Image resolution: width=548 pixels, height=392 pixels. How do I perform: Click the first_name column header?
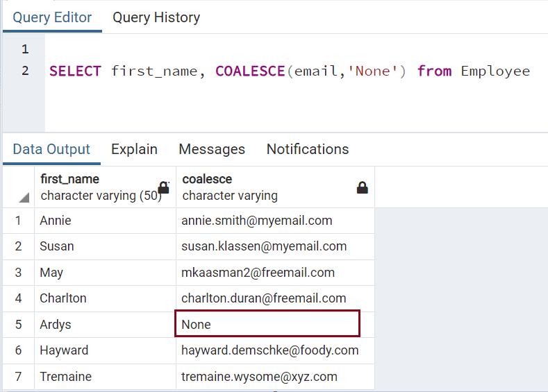point(97,187)
